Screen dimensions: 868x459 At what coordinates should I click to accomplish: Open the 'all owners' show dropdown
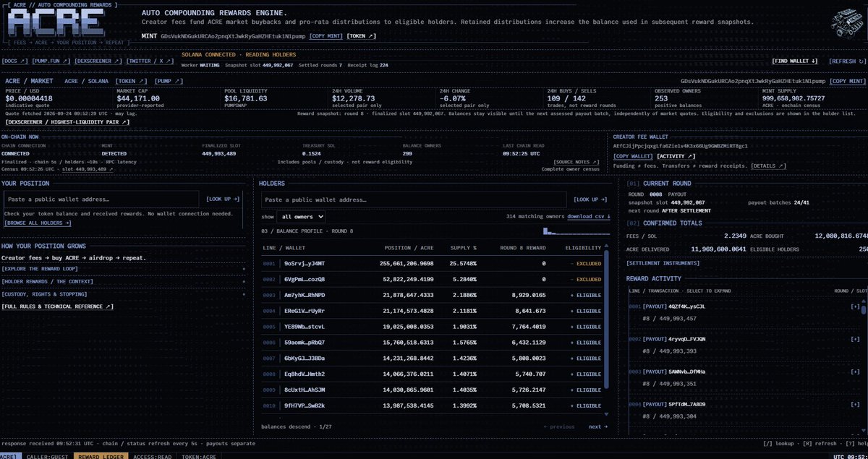pyautogui.click(x=300, y=216)
